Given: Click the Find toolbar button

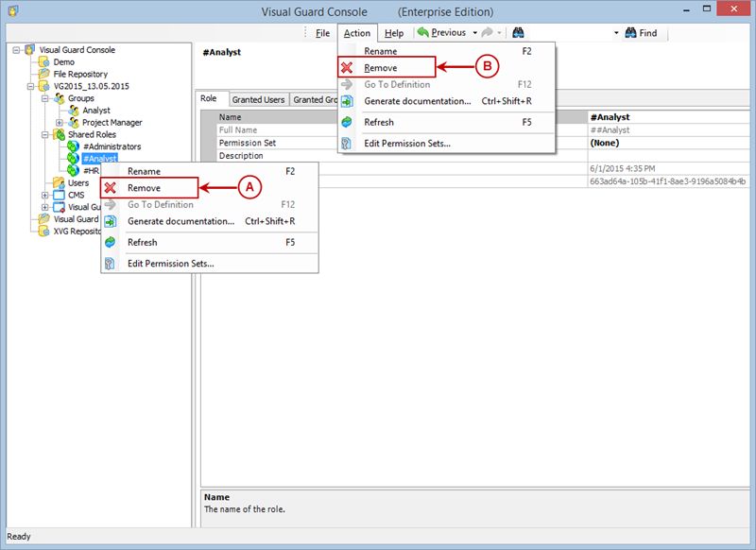Looking at the screenshot, I should point(642,33).
